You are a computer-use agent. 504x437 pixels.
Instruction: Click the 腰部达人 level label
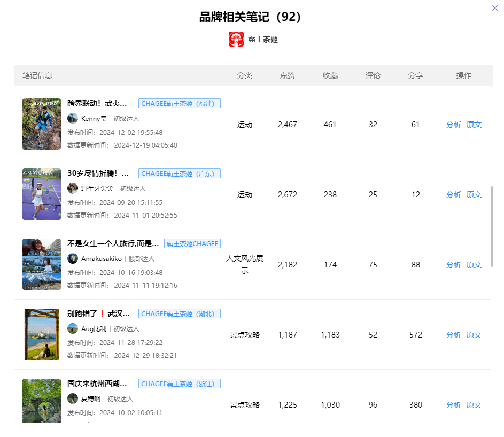tap(142, 259)
